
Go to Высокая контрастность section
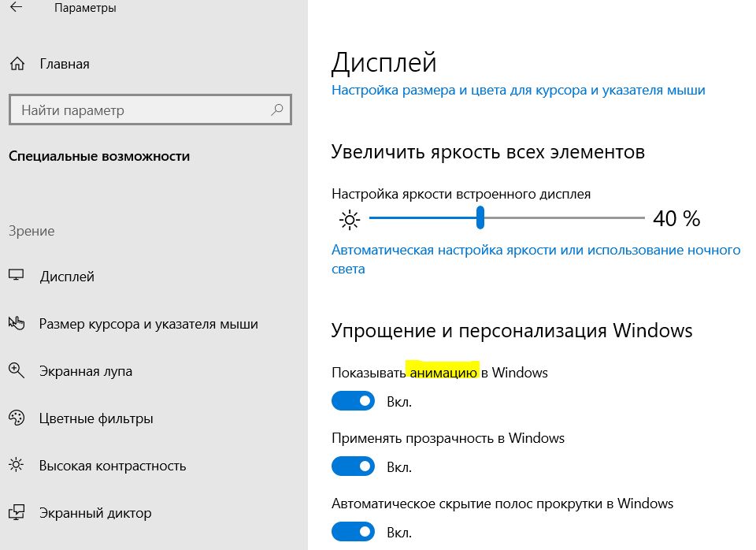click(113, 466)
